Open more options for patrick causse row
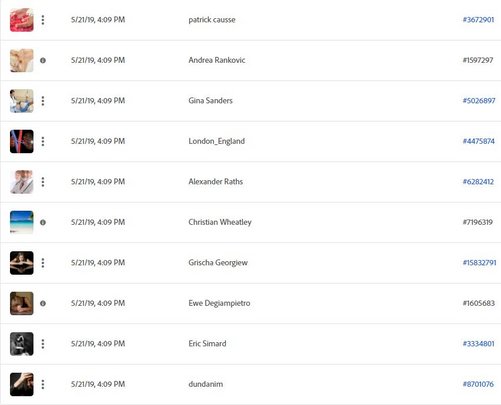Image resolution: width=501 pixels, height=405 pixels. [43, 20]
